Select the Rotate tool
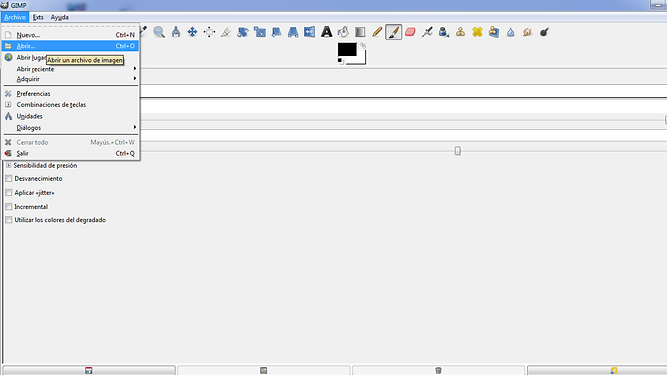 tap(243, 32)
